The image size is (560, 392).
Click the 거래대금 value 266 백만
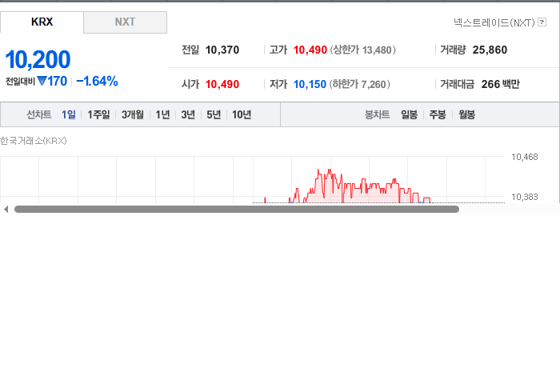pos(500,84)
